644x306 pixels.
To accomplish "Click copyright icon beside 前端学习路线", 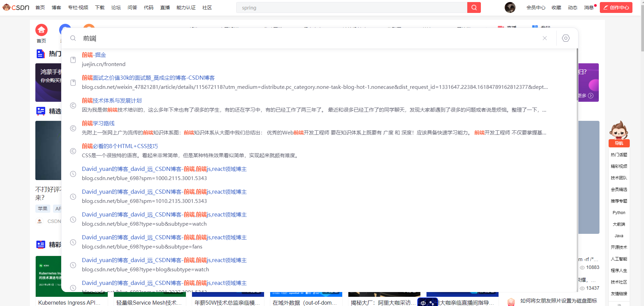I will pos(73,128).
